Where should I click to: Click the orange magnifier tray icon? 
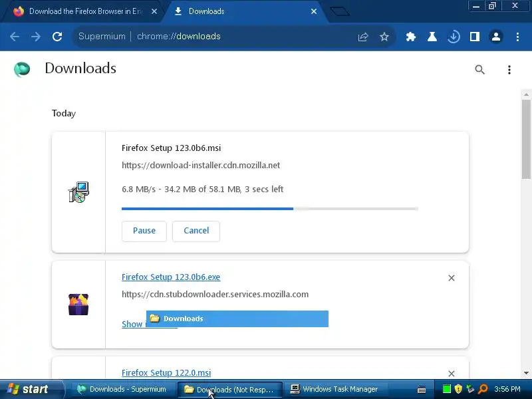483,389
